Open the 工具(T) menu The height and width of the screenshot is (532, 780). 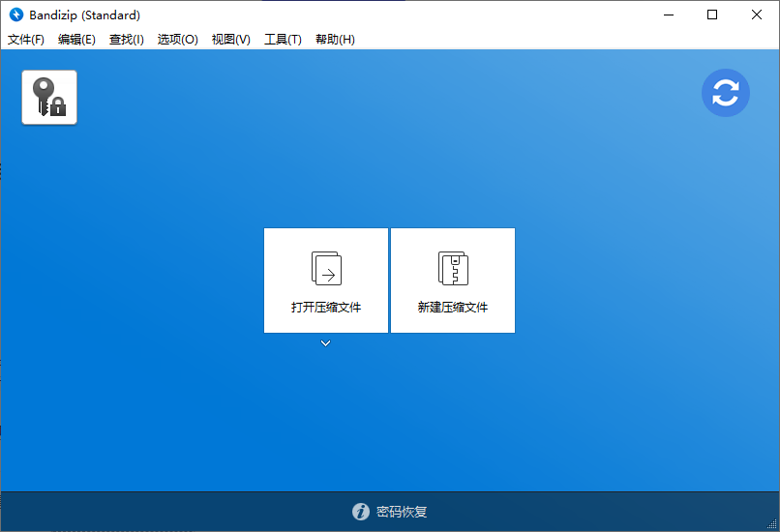click(x=283, y=40)
